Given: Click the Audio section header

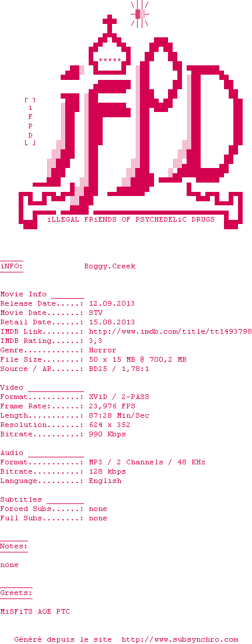Looking at the screenshot, I should click(x=12, y=453).
